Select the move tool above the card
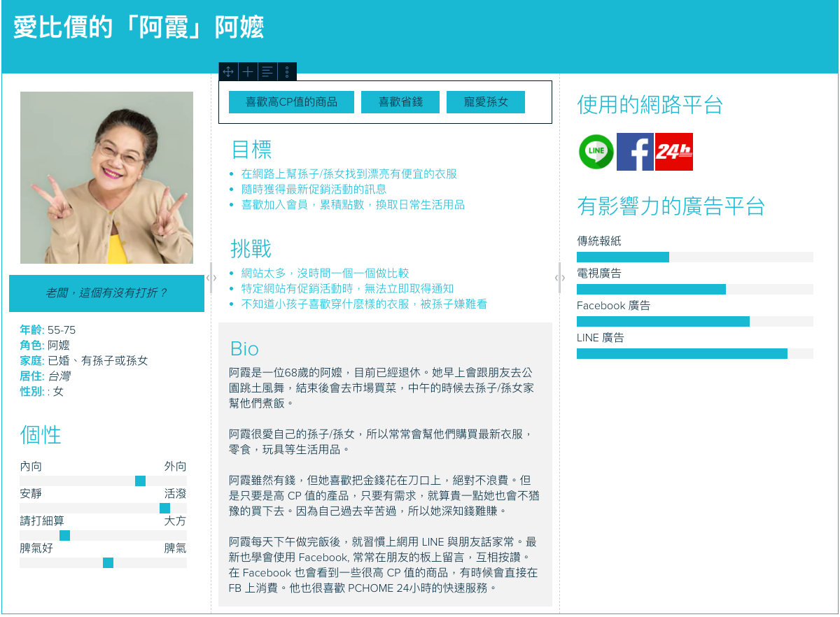The image size is (840, 617). pyautogui.click(x=227, y=71)
